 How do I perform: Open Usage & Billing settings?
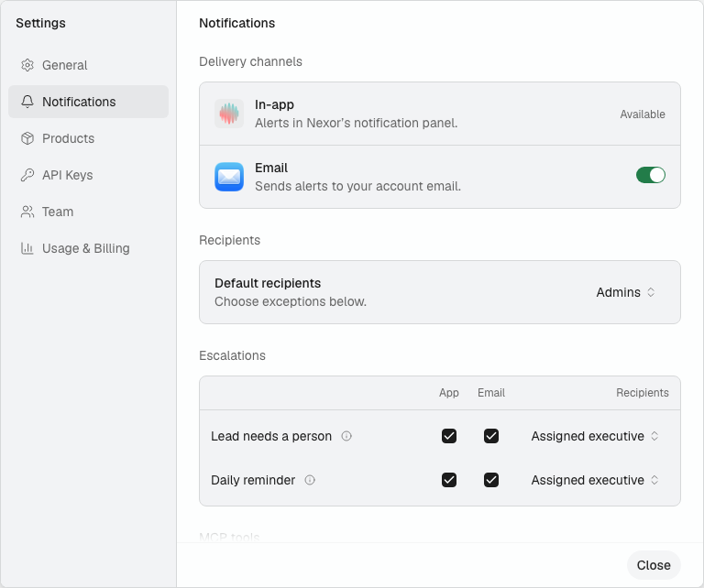(88, 248)
